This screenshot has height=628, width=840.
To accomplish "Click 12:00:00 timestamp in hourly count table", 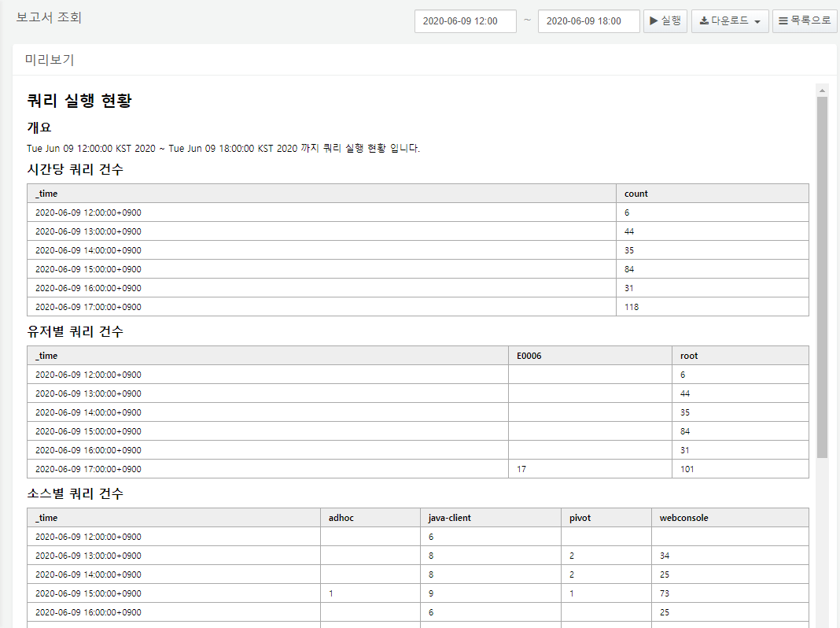I will [x=88, y=212].
